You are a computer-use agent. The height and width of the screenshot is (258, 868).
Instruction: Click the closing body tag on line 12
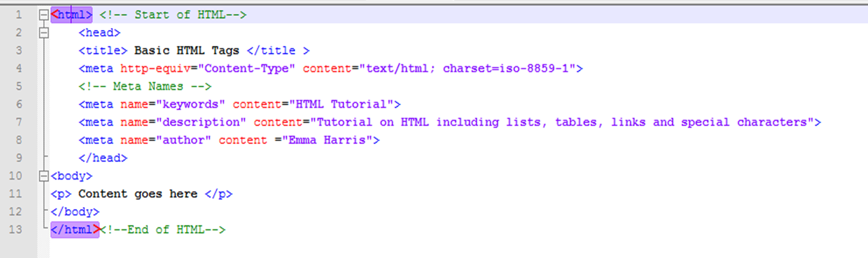(75, 211)
